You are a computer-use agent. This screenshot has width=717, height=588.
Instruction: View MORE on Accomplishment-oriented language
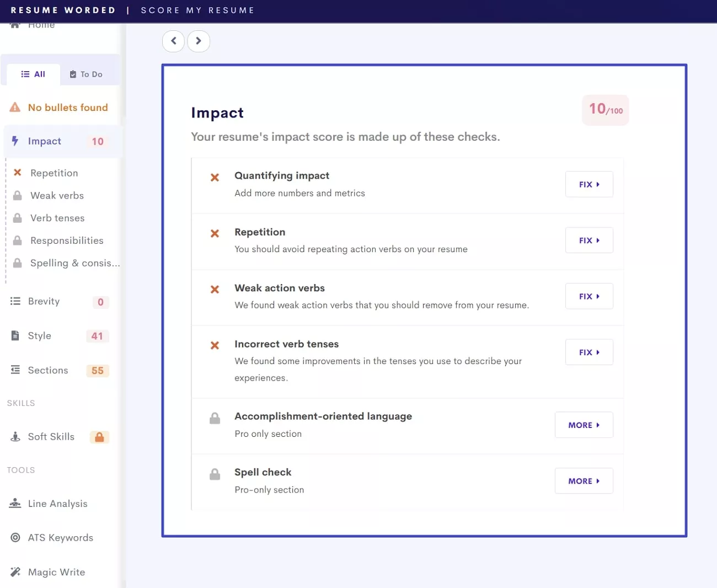pos(584,425)
